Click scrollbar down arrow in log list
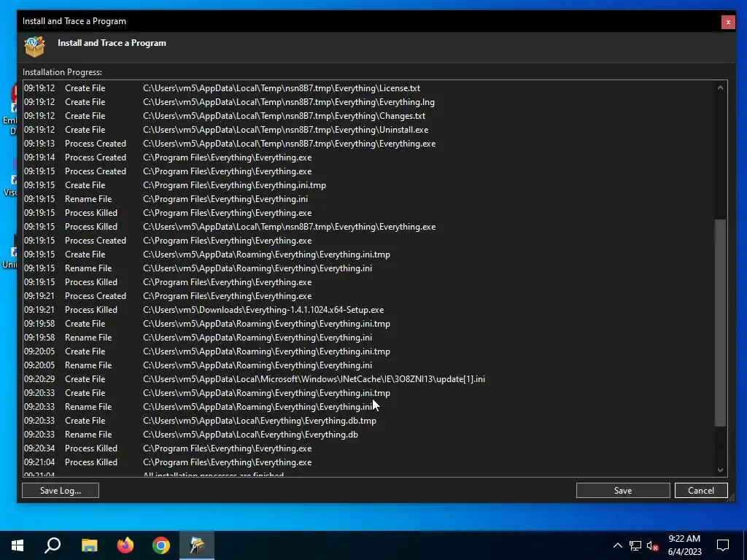The image size is (747, 560). click(720, 470)
